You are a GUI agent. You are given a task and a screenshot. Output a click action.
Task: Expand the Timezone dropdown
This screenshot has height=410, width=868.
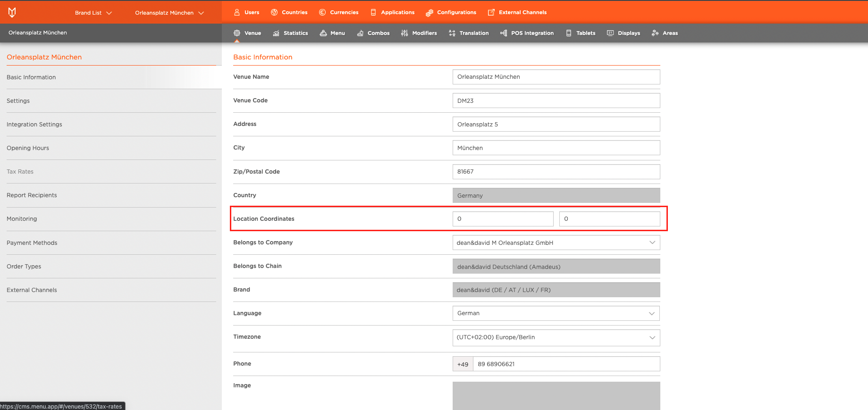pos(556,337)
